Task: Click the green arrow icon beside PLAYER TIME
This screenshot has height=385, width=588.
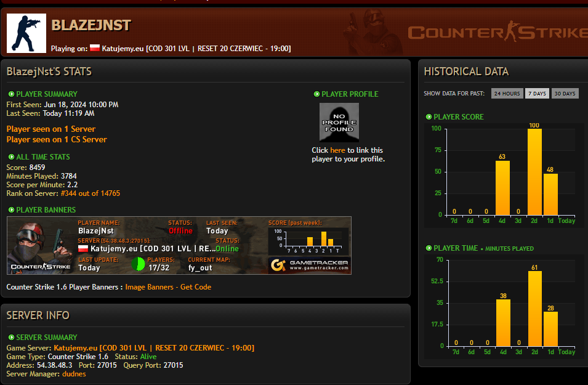Action: 429,248
